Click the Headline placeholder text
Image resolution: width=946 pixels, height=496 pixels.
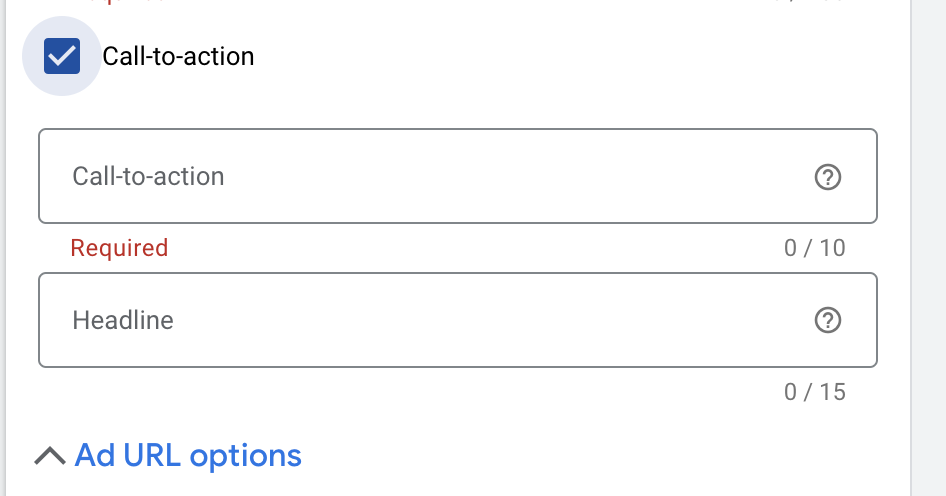[123, 320]
